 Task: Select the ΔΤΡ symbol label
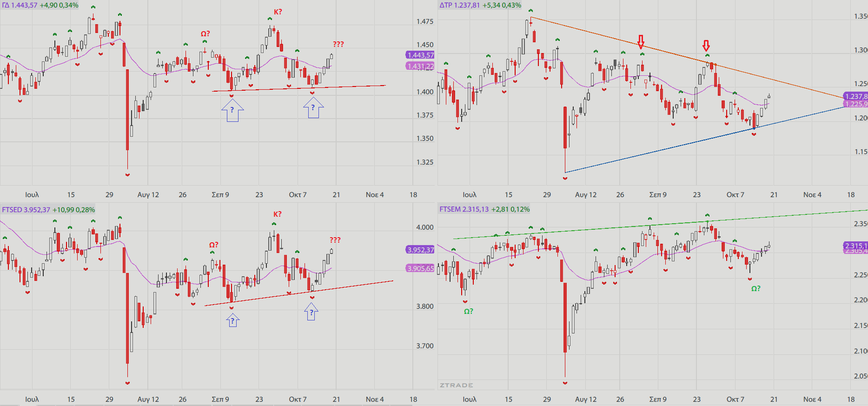445,5
